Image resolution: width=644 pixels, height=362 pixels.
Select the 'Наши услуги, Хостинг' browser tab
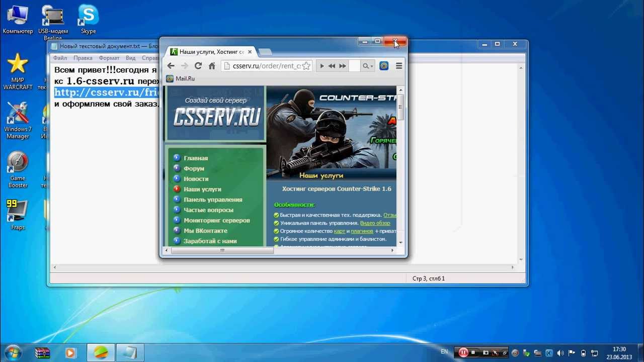[211, 52]
